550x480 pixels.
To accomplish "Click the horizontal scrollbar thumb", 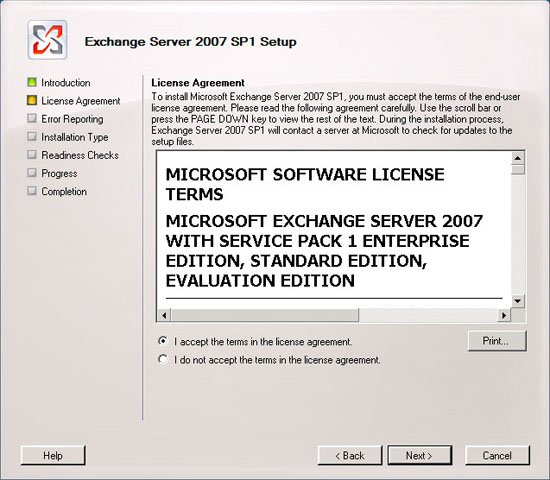I will (265, 315).
